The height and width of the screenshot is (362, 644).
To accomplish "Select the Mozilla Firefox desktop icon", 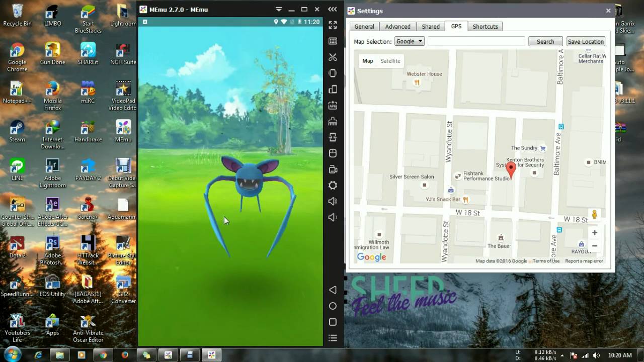I will point(52,96).
